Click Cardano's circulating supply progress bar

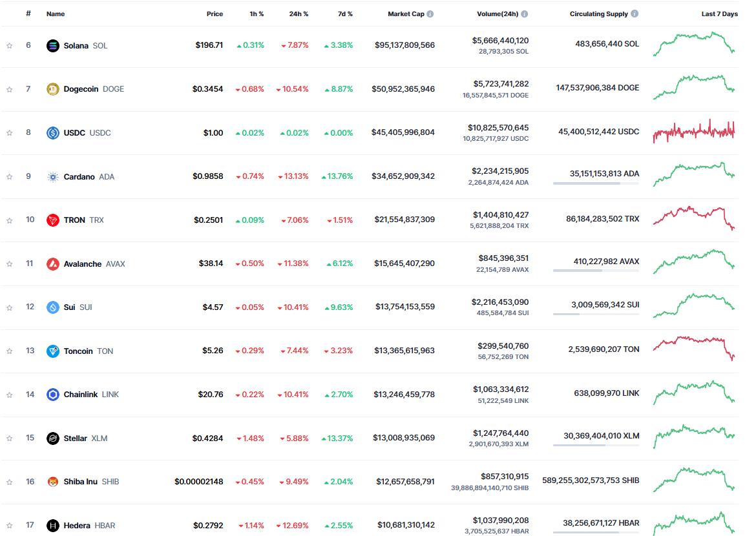tap(596, 183)
